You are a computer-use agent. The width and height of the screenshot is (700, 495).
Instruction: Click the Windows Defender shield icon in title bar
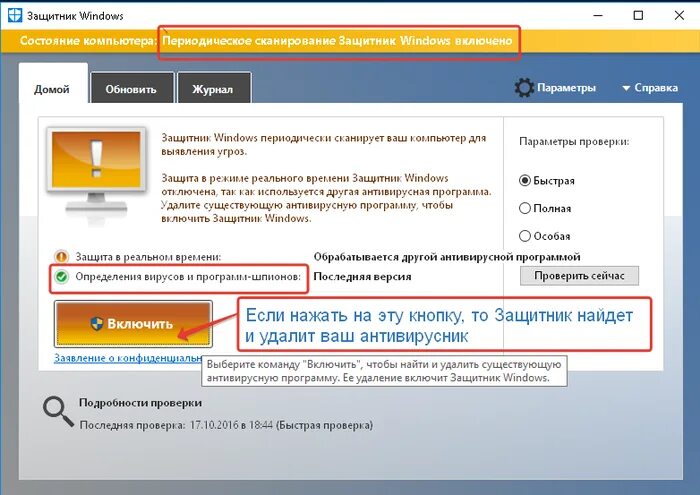15,16
